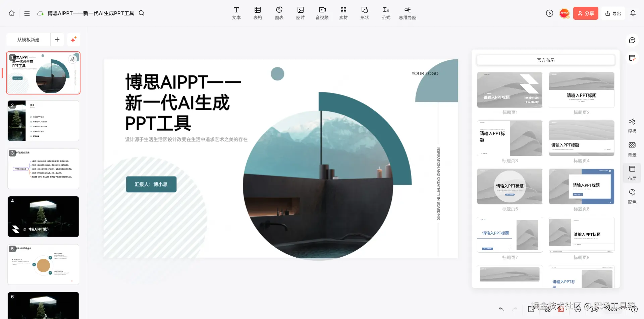The image size is (644, 319).
Task: Select the 文本 text insertion tool
Action: (x=236, y=13)
